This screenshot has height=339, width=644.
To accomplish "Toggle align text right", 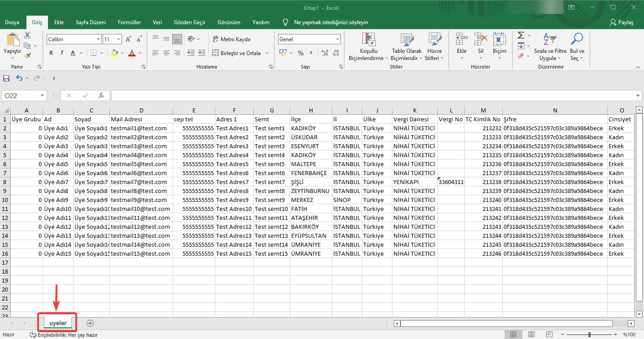I will [177, 53].
